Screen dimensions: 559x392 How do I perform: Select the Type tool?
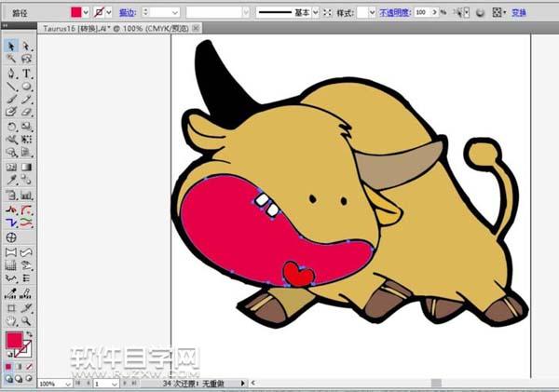tap(27, 73)
